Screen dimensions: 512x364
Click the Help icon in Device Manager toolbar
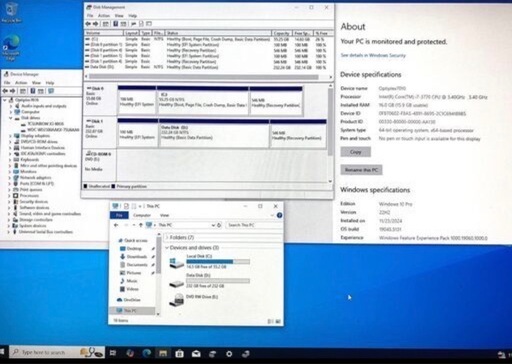point(33,91)
